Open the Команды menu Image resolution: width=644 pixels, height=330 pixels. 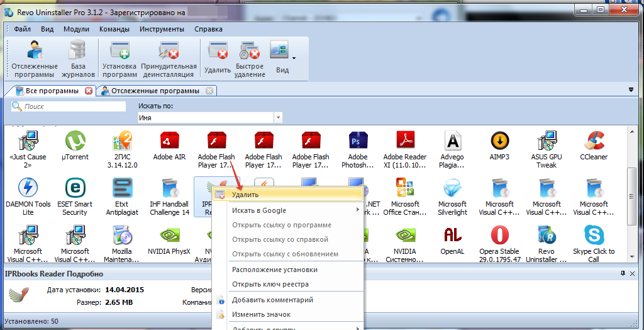pos(114,29)
